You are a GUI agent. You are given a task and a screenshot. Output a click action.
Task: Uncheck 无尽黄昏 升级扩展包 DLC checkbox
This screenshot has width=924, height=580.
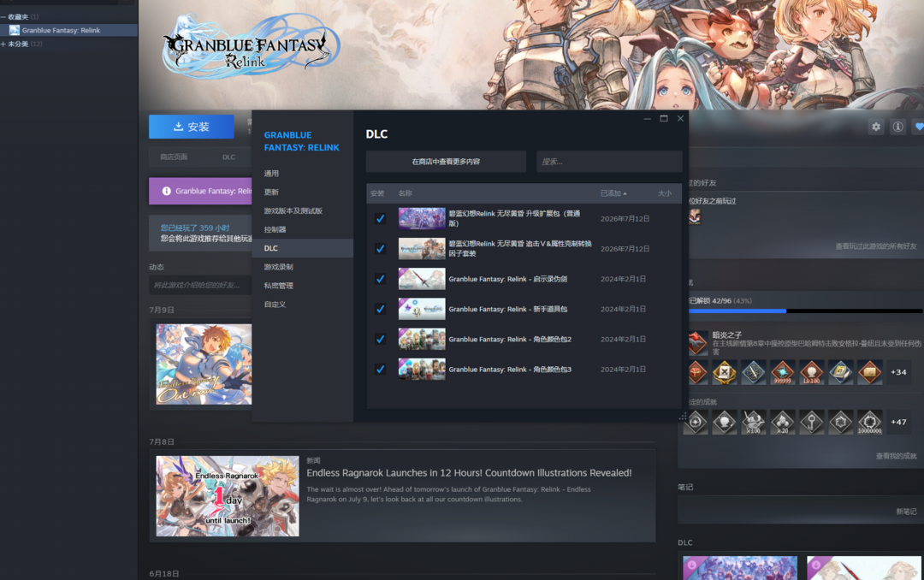[380, 219]
